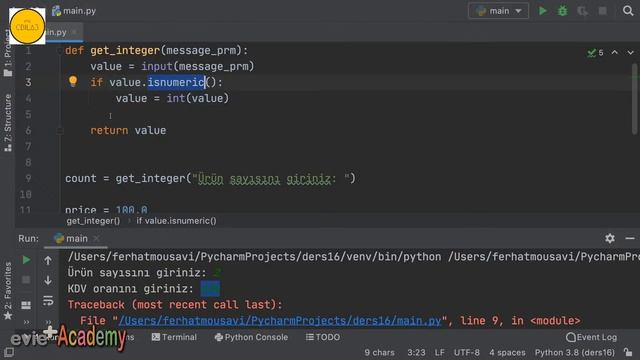640x360 pixels.
Task: Click the 'return value' line
Action: tap(128, 131)
